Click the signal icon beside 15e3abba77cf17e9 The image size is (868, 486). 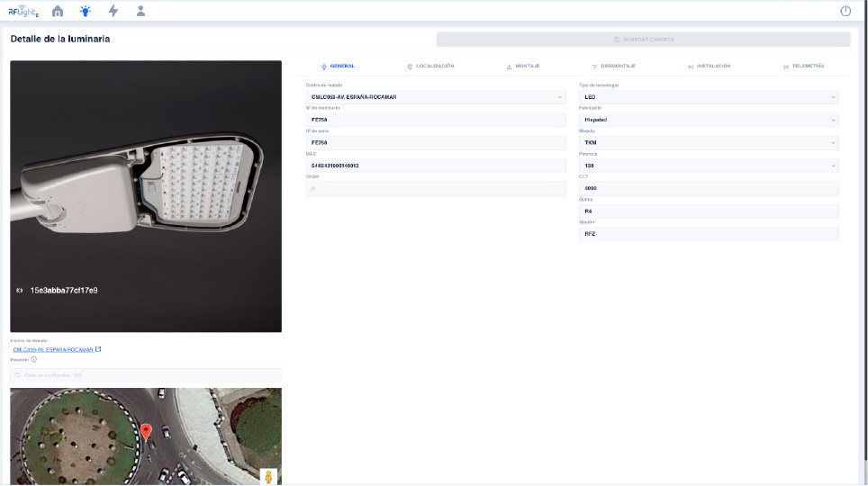(x=20, y=290)
